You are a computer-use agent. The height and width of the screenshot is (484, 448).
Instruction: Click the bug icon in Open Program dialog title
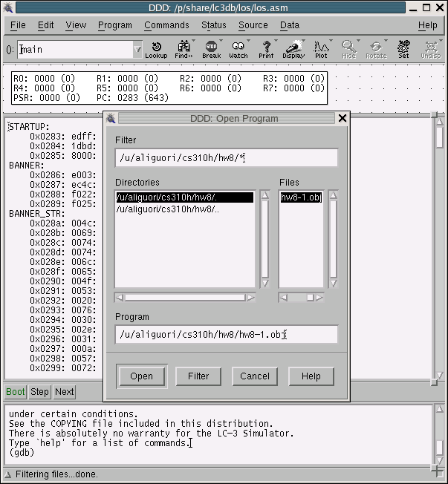[x=111, y=118]
